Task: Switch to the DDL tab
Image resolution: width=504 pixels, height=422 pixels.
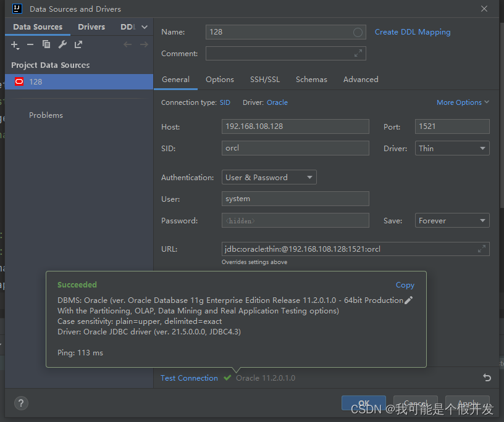Action: 128,27
